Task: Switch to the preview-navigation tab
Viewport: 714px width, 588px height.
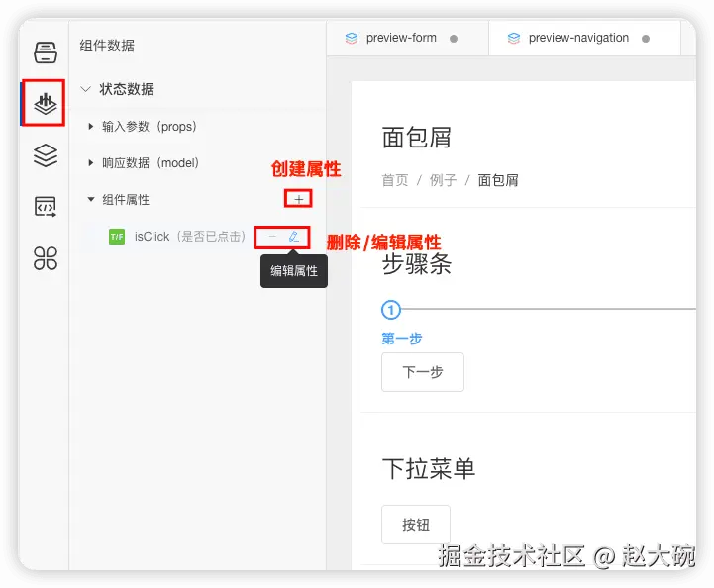Action: click(x=584, y=39)
